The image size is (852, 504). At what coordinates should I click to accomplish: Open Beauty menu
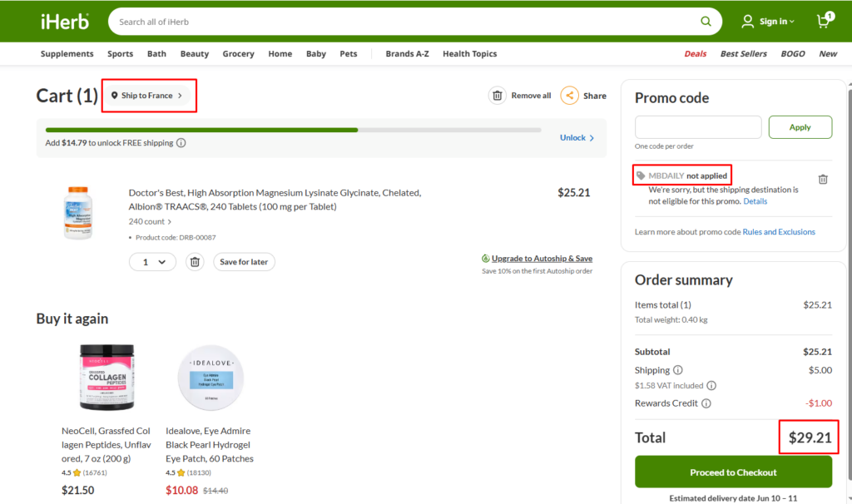pos(195,54)
